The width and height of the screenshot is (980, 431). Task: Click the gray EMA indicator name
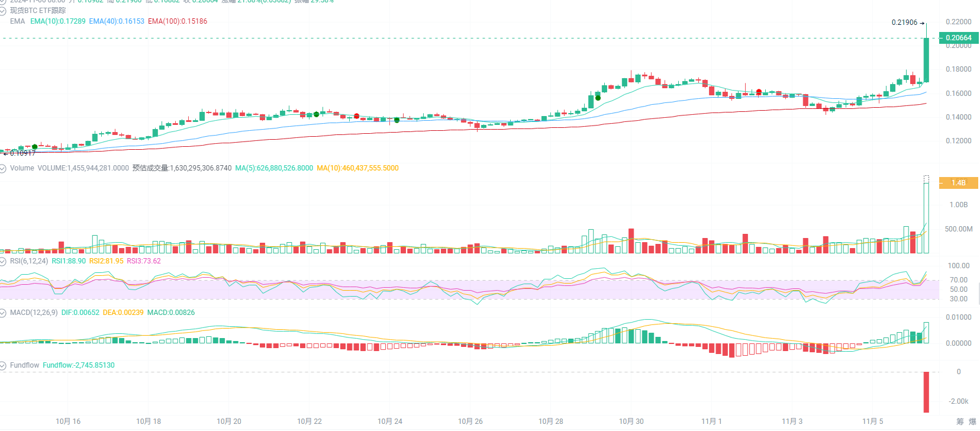tap(18, 21)
